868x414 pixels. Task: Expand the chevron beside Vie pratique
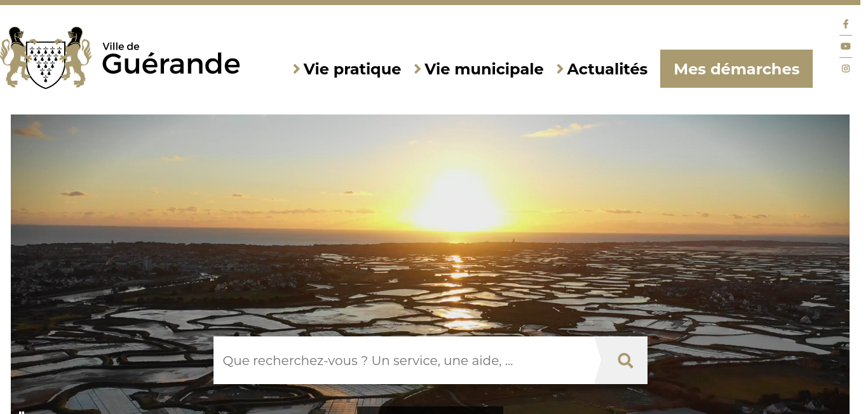coord(296,69)
